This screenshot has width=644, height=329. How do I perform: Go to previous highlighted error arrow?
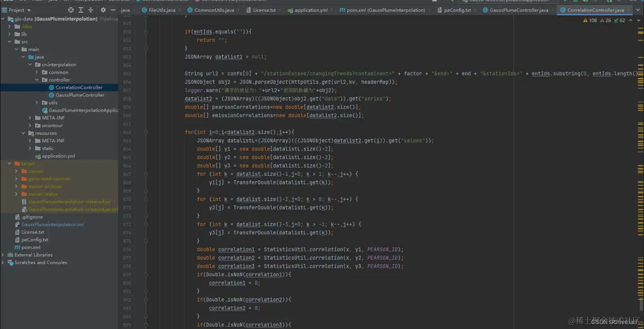631,20
